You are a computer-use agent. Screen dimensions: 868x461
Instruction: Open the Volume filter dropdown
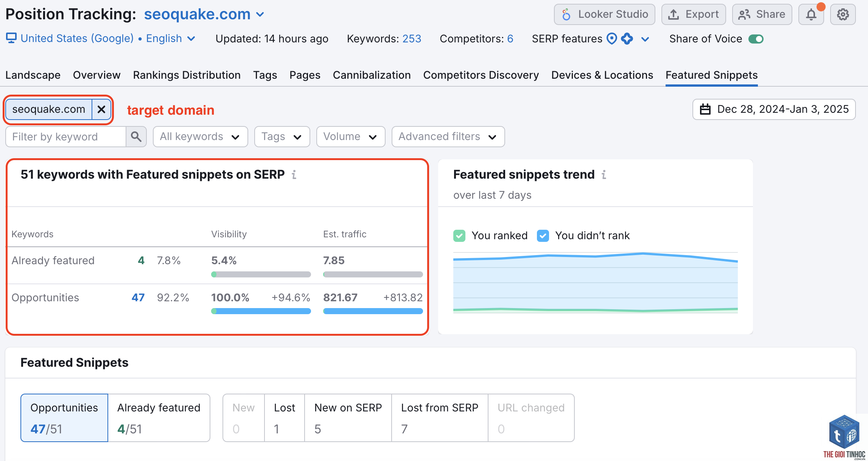tap(351, 137)
